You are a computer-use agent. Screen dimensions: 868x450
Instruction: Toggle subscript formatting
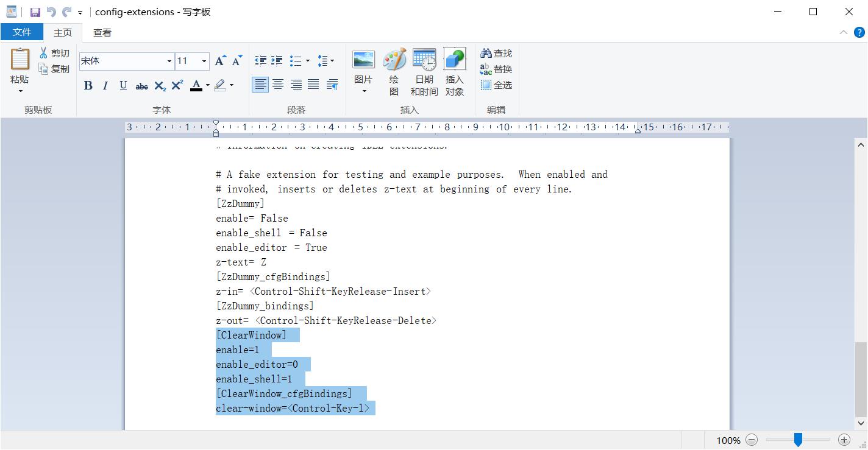point(160,85)
